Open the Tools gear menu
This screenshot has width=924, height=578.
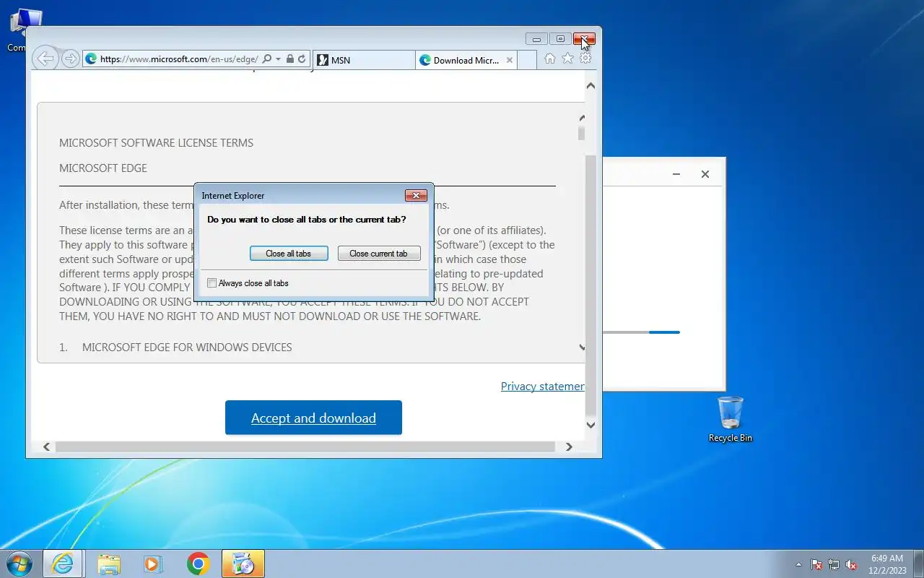pyautogui.click(x=585, y=59)
